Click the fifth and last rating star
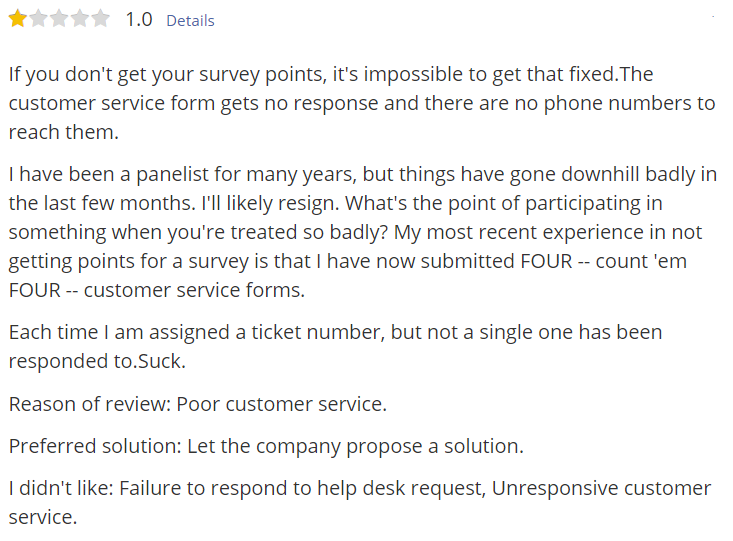The width and height of the screenshot is (733, 541). (x=100, y=19)
